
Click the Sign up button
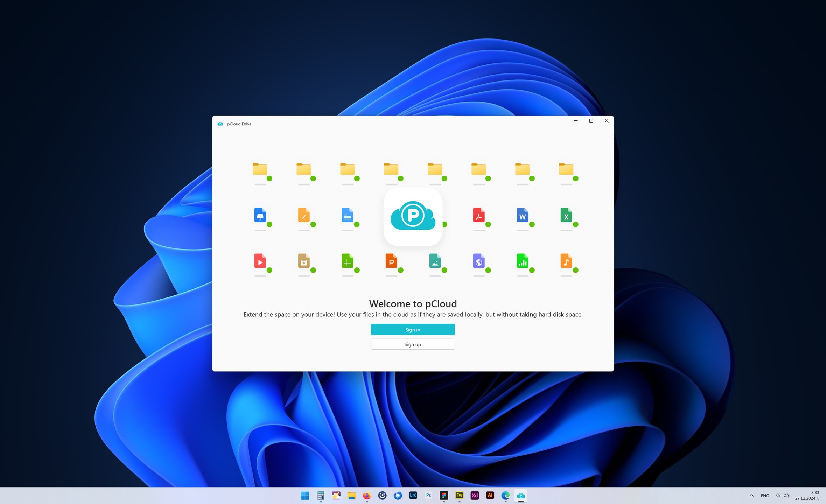[x=413, y=344]
